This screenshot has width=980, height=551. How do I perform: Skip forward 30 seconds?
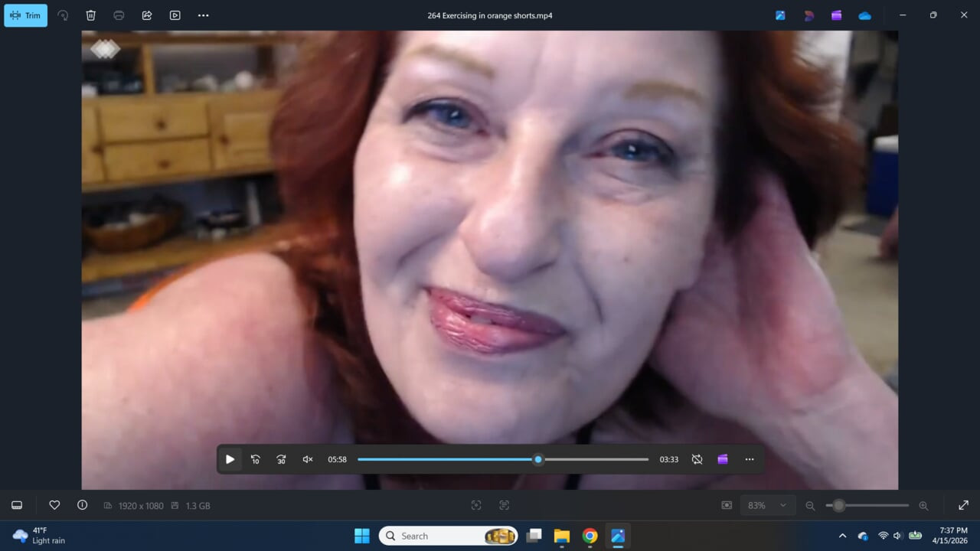(x=281, y=459)
